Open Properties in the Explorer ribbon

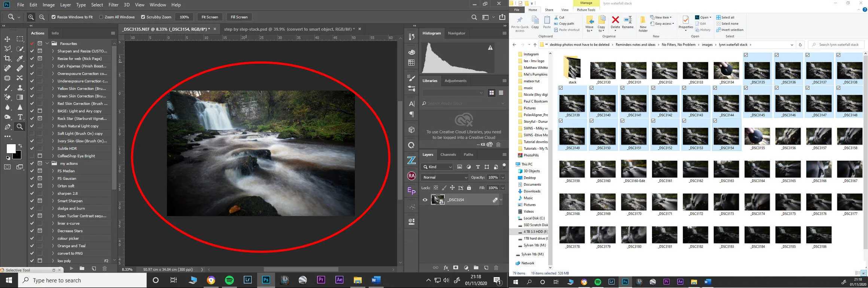[686, 23]
